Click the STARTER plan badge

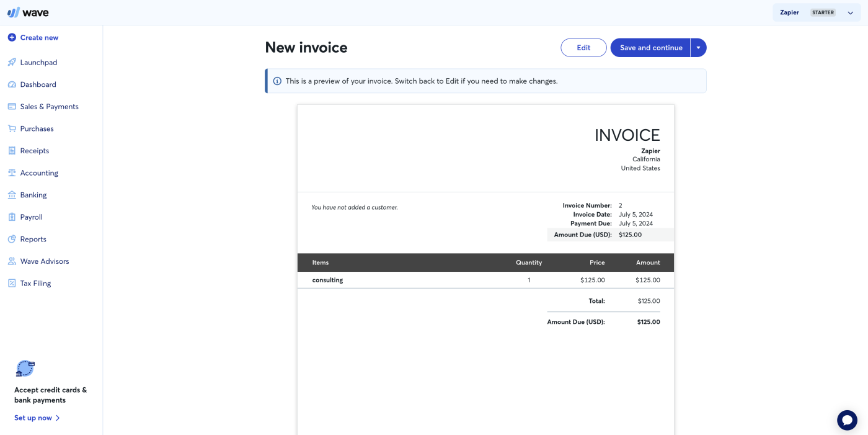click(823, 12)
